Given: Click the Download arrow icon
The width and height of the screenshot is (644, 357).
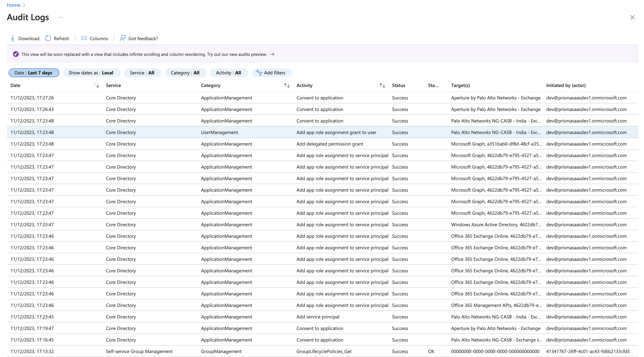Looking at the screenshot, I should pyautogui.click(x=12, y=38).
